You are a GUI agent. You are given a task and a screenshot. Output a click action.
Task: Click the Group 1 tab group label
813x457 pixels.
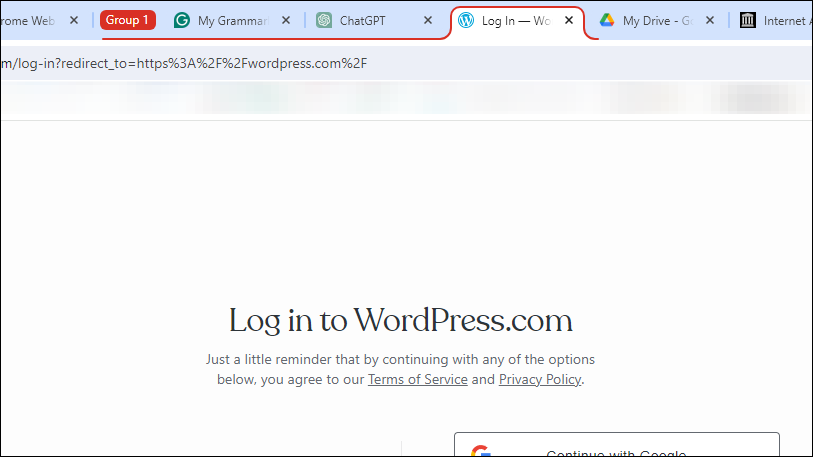click(128, 20)
